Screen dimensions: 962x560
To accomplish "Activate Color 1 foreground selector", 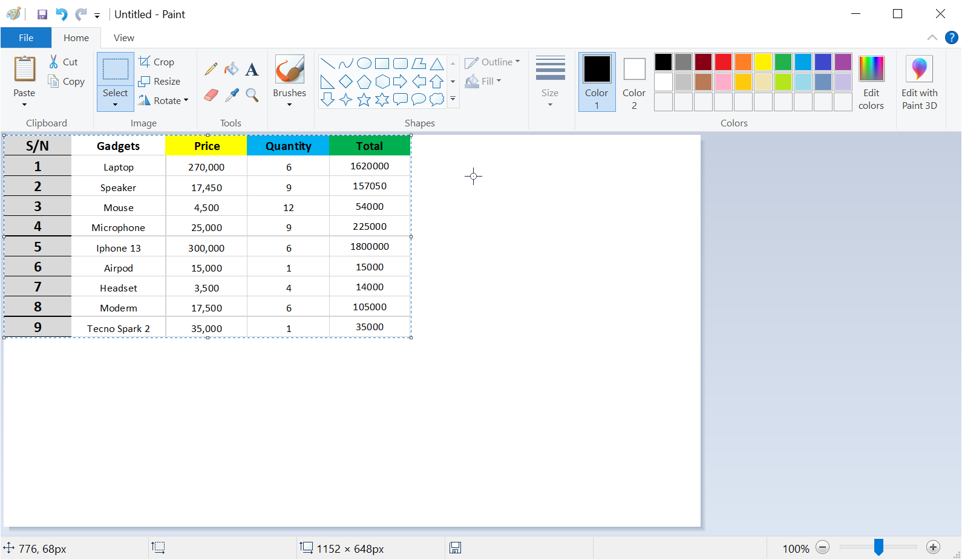I will tap(597, 82).
